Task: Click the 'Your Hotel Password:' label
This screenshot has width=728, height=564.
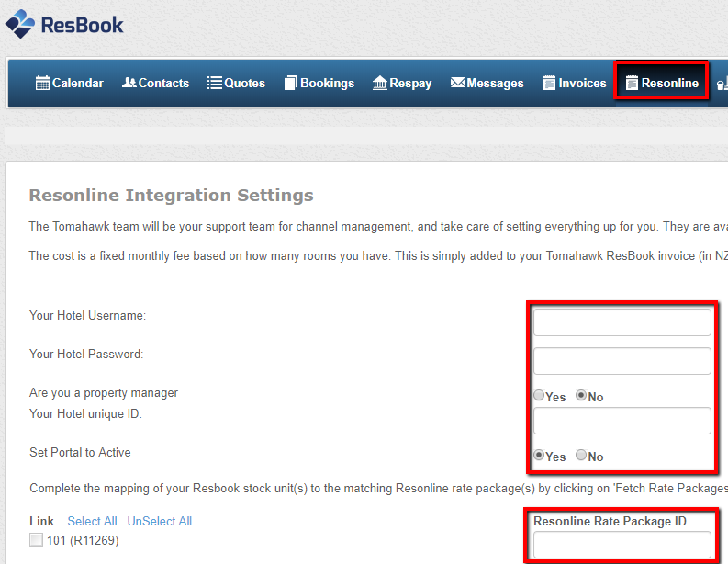Action: tap(86, 354)
